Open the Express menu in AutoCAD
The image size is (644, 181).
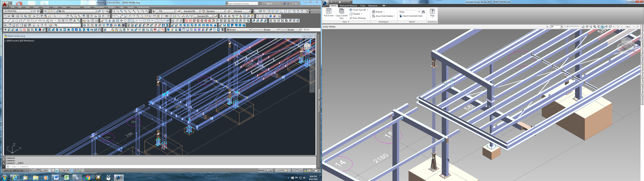click(131, 7)
